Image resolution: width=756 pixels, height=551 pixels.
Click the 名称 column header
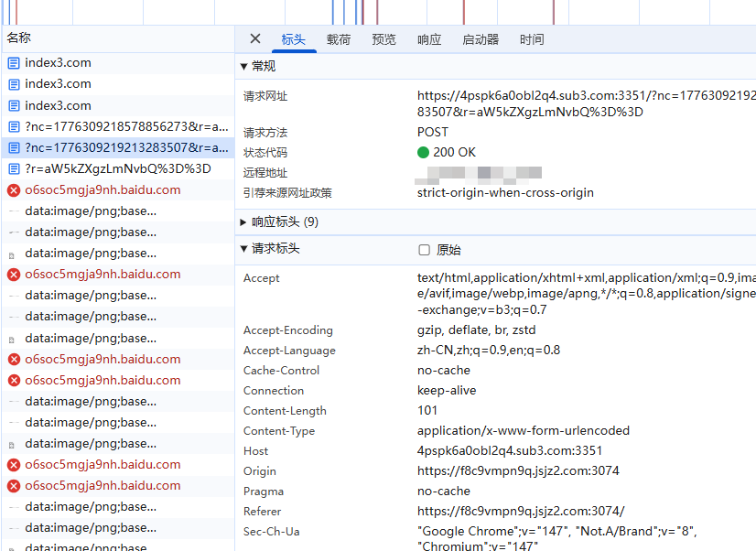click(19, 38)
